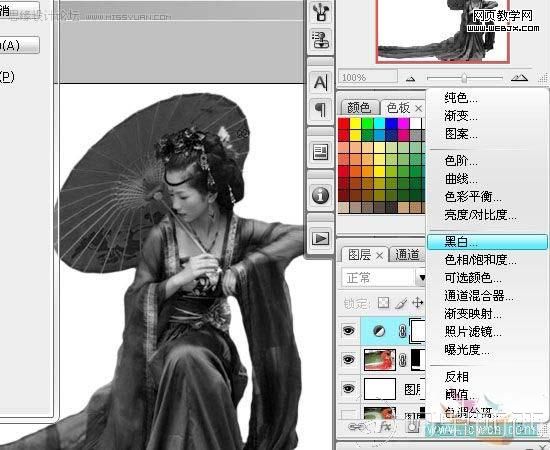Choose 纯色... from the adjustment menu

[x=461, y=98]
